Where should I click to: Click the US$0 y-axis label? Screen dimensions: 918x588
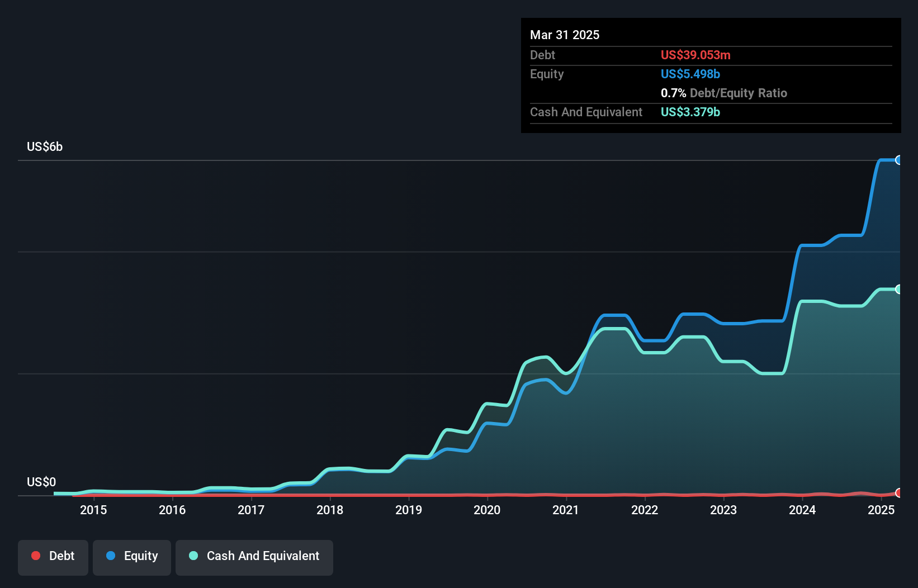[x=41, y=482]
